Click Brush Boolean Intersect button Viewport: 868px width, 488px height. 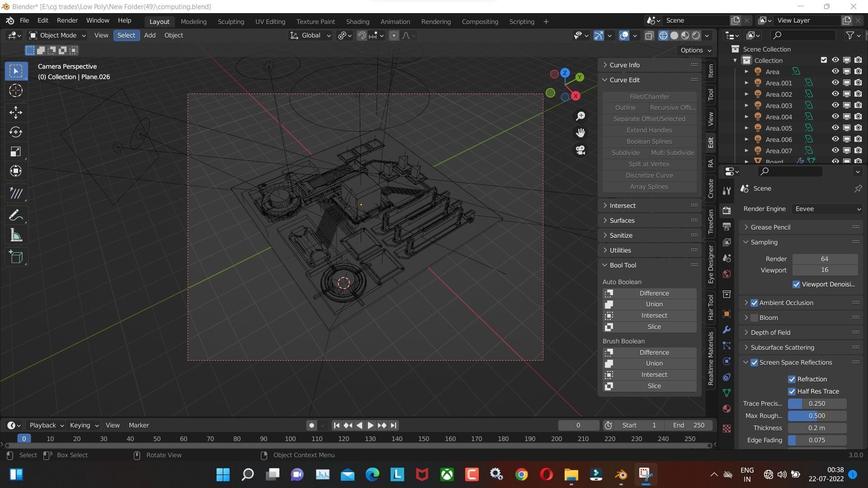click(x=649, y=375)
